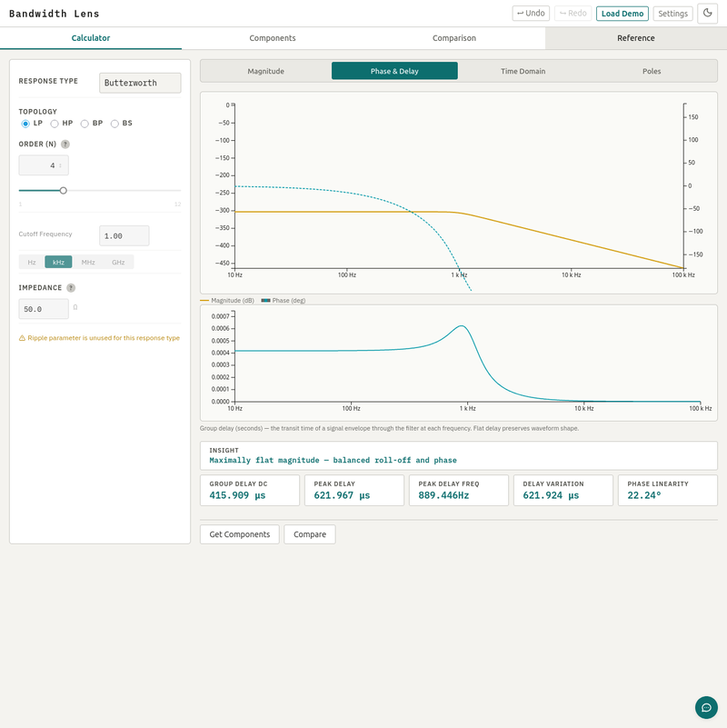Click the ripple warning triangle icon
The width and height of the screenshot is (727, 728).
click(22, 338)
